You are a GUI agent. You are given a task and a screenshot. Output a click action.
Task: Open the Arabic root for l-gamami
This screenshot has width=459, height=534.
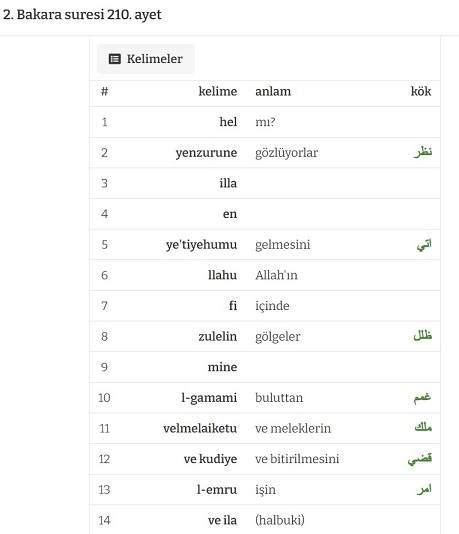pos(422,397)
